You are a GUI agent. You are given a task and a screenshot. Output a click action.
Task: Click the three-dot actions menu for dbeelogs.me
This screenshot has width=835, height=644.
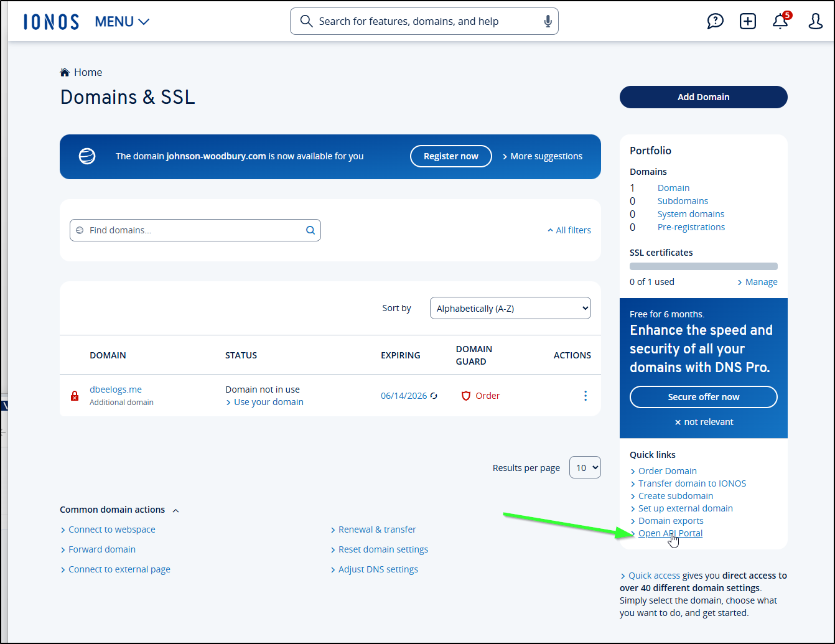point(585,396)
